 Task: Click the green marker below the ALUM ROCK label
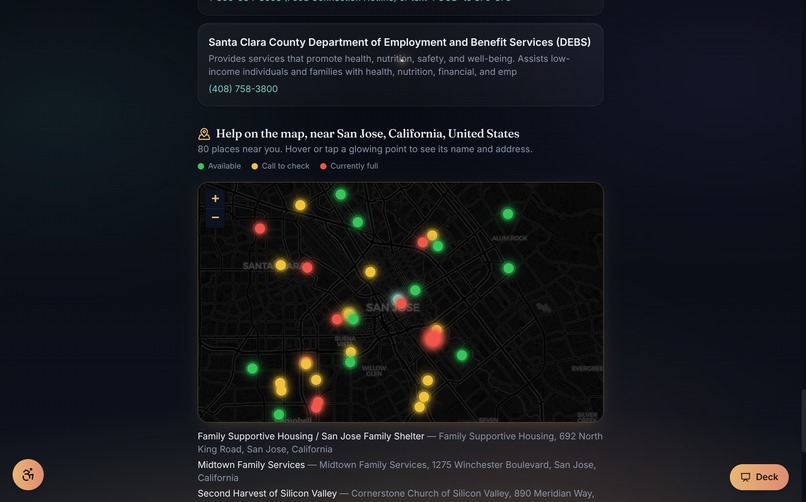(508, 268)
